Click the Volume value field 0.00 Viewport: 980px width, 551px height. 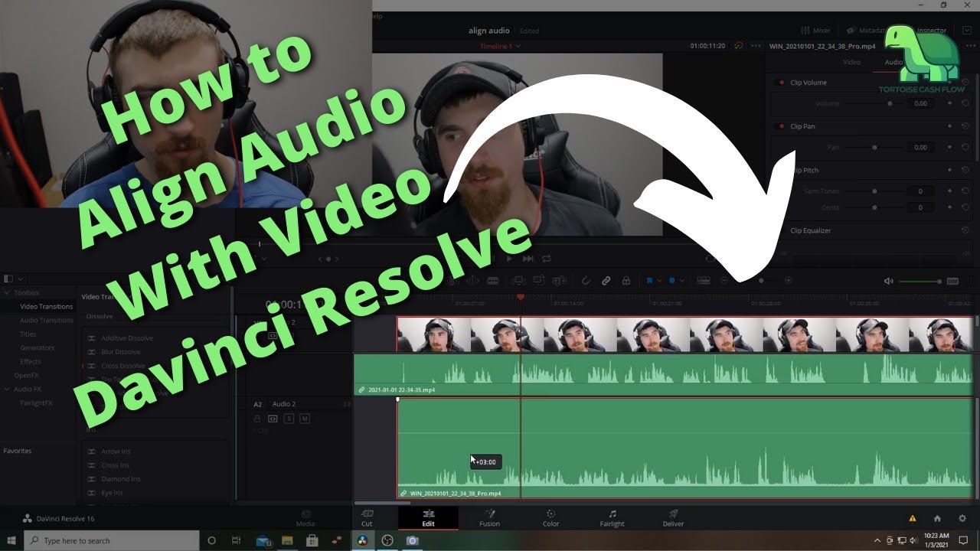(x=920, y=103)
